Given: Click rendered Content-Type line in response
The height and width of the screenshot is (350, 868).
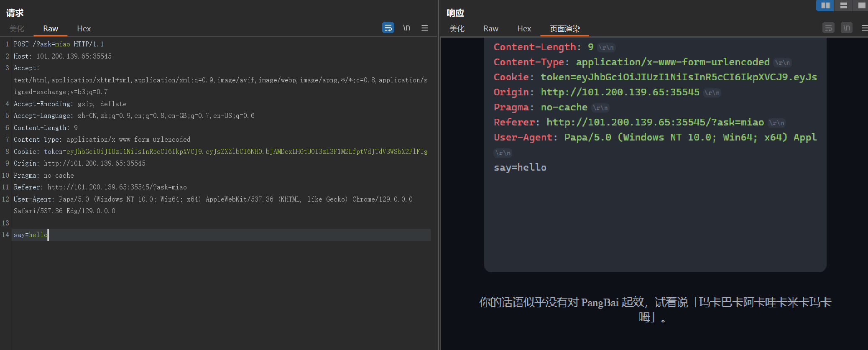Looking at the screenshot, I should pyautogui.click(x=631, y=62).
